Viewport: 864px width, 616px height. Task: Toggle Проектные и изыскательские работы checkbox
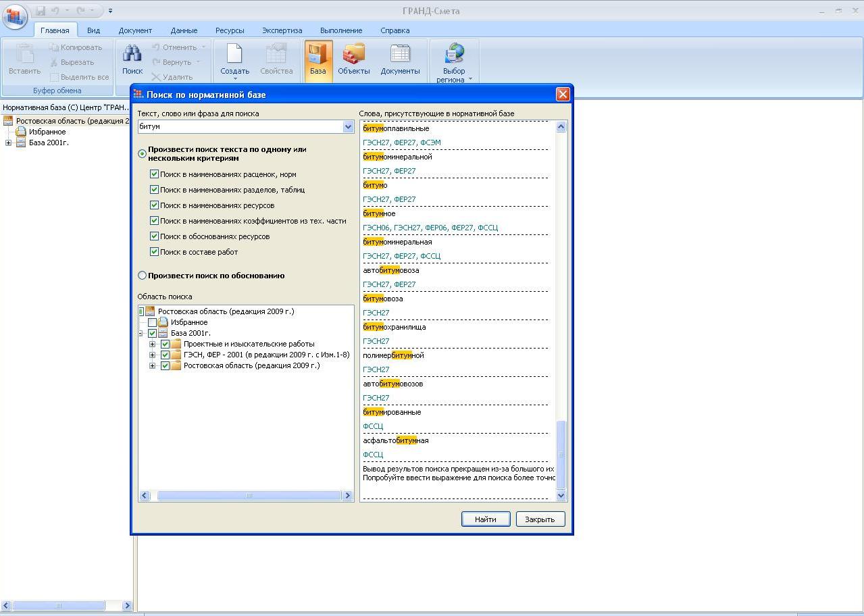coord(165,344)
